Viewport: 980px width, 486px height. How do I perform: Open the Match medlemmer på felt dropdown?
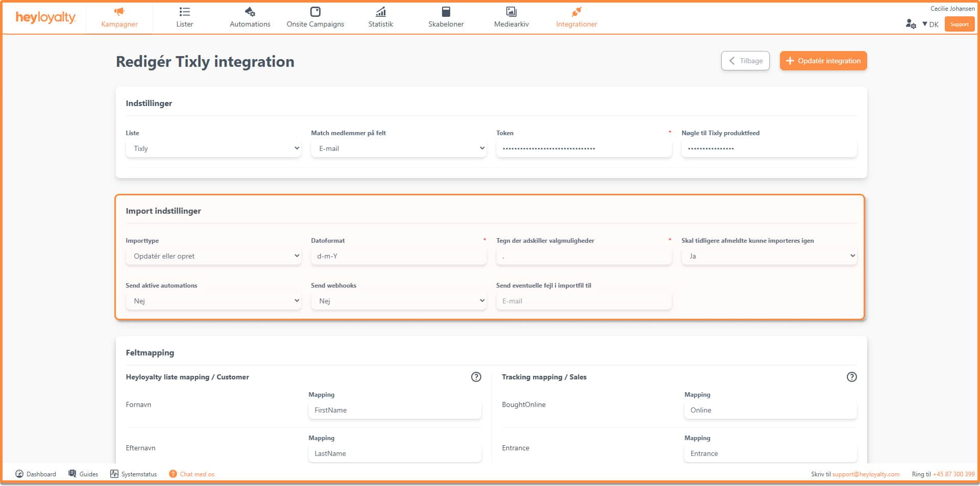point(398,148)
